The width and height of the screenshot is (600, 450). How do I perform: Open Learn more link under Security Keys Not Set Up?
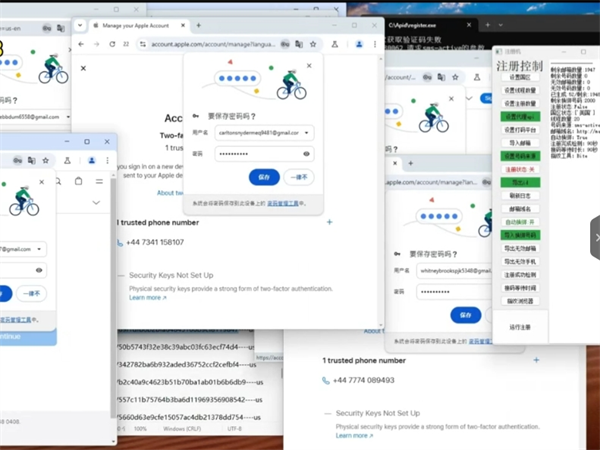(x=147, y=298)
